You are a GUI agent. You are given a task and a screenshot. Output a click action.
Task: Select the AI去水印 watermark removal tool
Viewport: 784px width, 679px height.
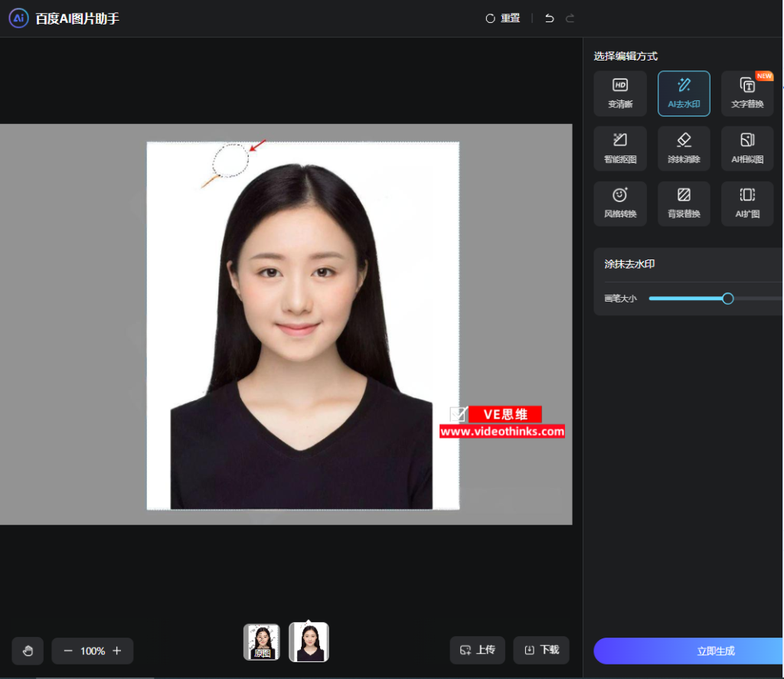coord(684,93)
